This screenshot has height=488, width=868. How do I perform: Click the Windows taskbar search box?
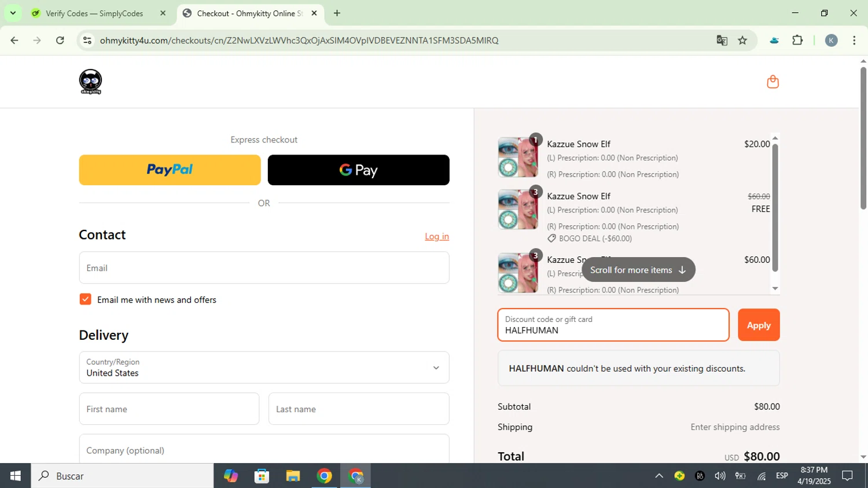coord(122,476)
